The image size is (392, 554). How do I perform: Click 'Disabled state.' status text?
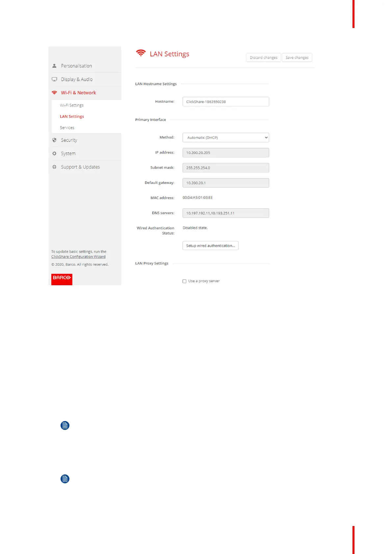[x=195, y=228]
